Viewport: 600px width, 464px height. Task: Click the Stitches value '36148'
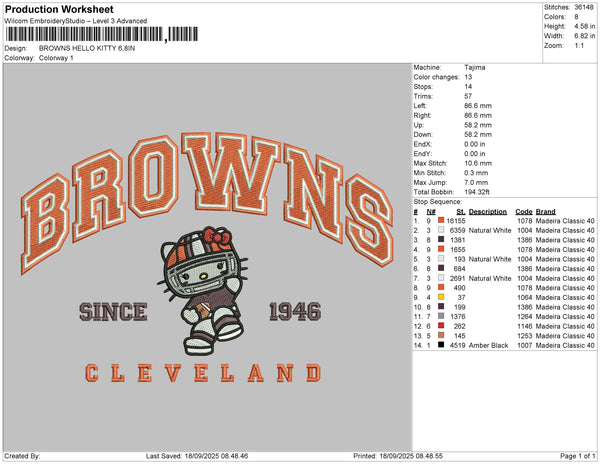click(584, 7)
